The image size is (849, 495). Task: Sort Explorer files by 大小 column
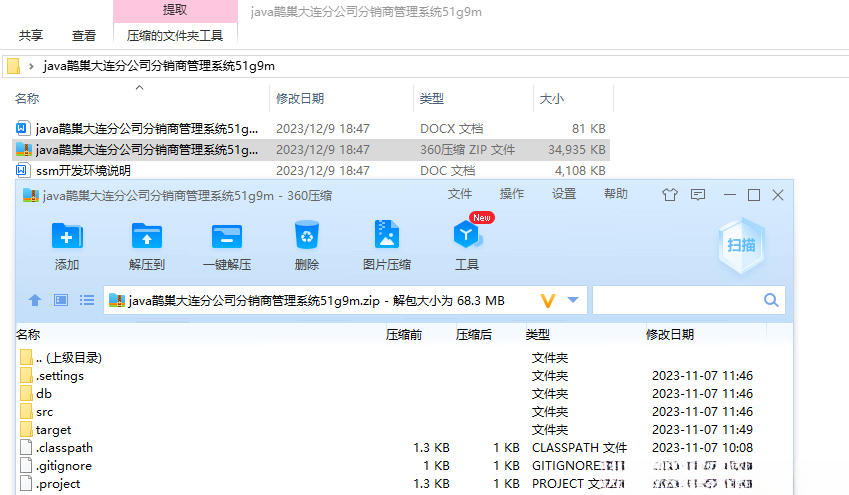click(x=552, y=99)
